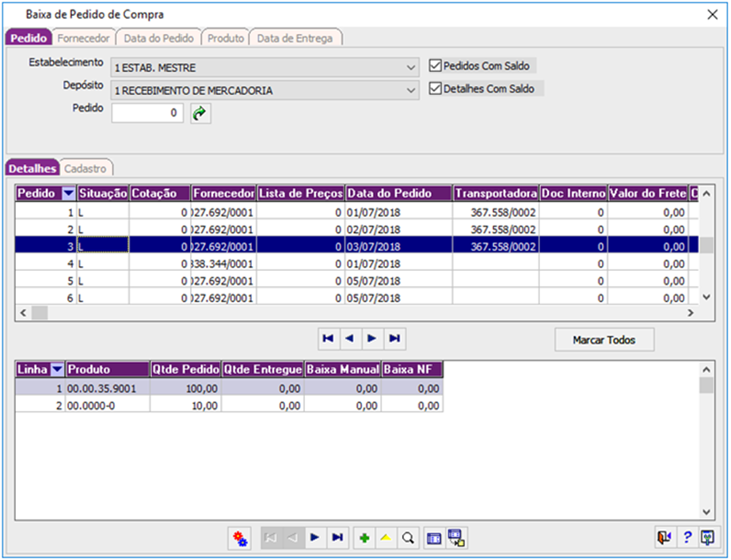Image resolution: width=731 pixels, height=560 pixels.
Task: Click the green arrow beside Pedido field
Action: (x=200, y=113)
